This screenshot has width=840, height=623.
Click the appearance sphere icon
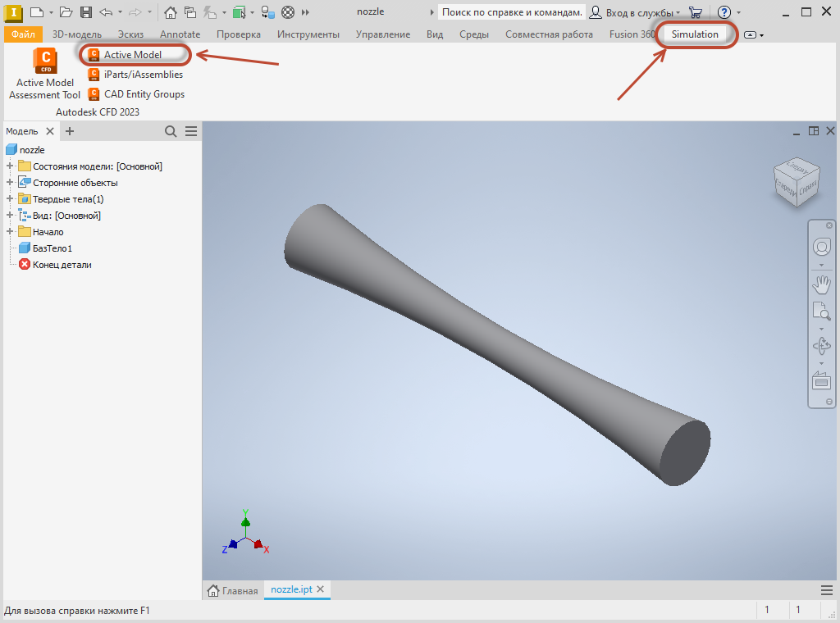coord(288,11)
